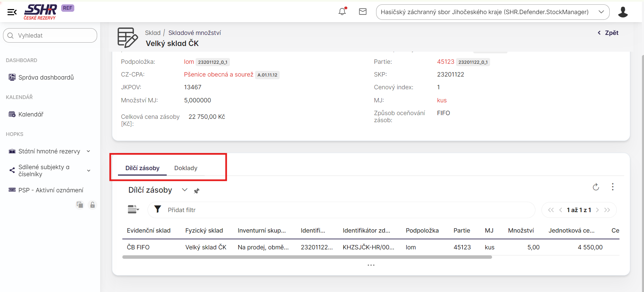Expand Státní hmotné rezervy menu
This screenshot has width=644, height=292.
[x=88, y=151]
